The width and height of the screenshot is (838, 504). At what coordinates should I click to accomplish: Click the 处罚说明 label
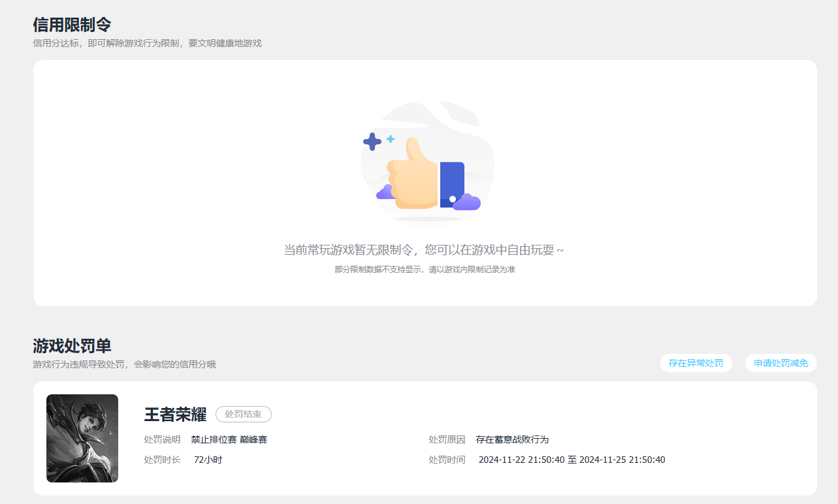pyautogui.click(x=162, y=439)
